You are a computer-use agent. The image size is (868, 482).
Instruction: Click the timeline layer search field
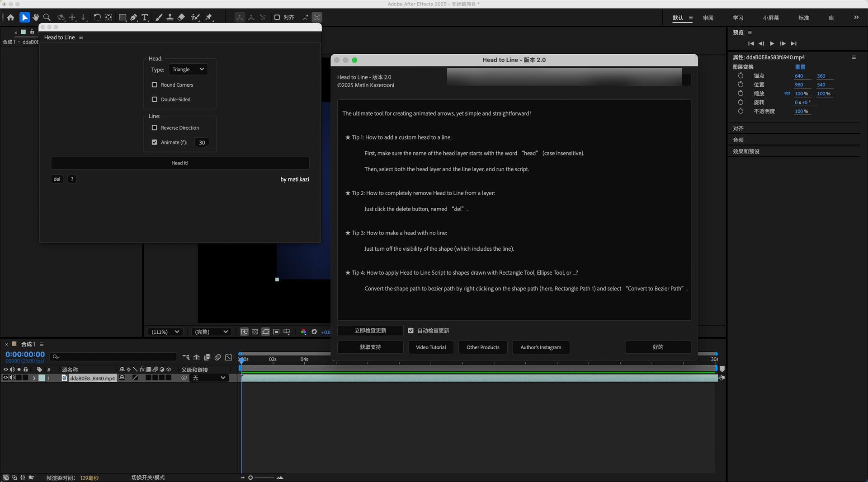[113, 357]
